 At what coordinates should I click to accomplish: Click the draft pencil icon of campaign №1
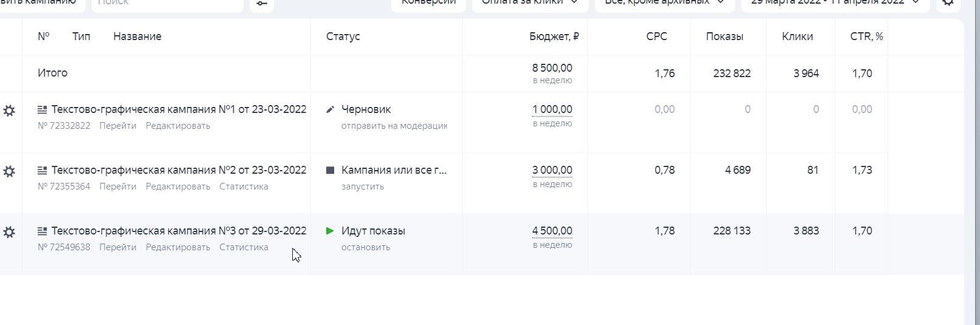click(x=330, y=109)
